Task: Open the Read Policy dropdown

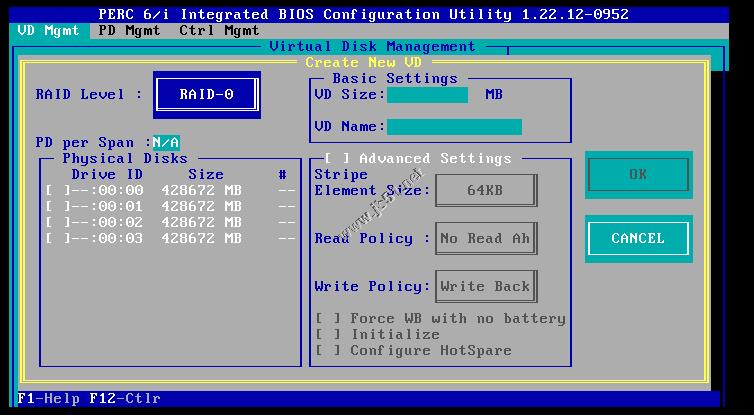Action: 485,238
